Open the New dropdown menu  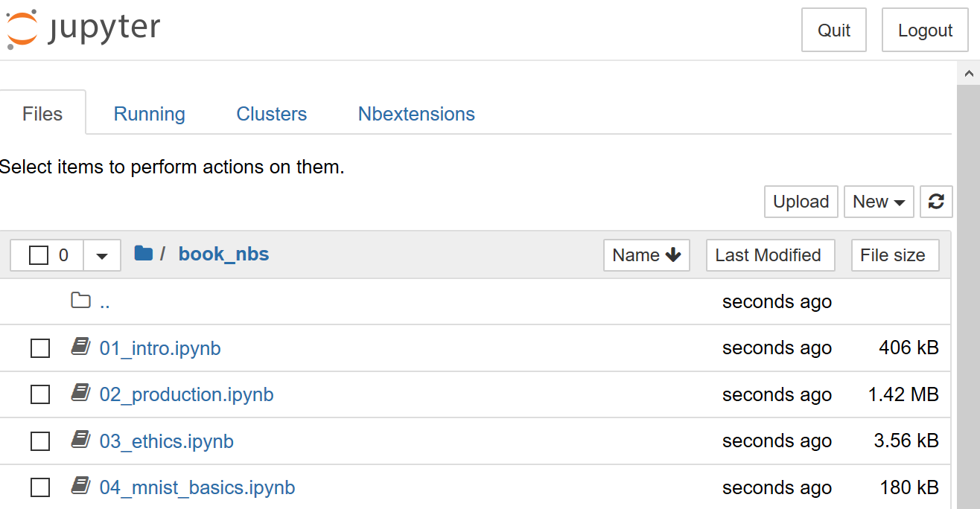(879, 202)
